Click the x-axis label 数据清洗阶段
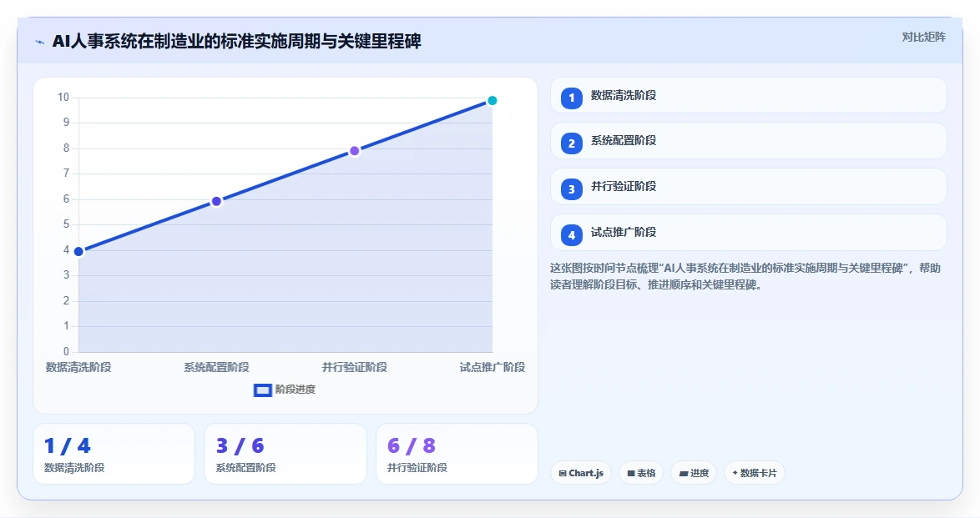This screenshot has width=980, height=518. (78, 367)
